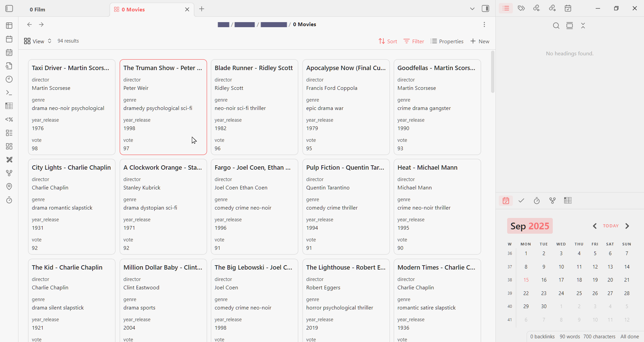The width and height of the screenshot is (644, 342).
Task: Open the calendar tab in top-right panel
Action: pos(568,8)
